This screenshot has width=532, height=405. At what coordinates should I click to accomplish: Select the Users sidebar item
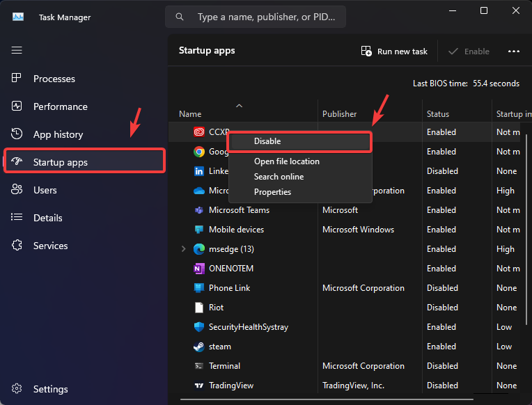click(x=45, y=190)
